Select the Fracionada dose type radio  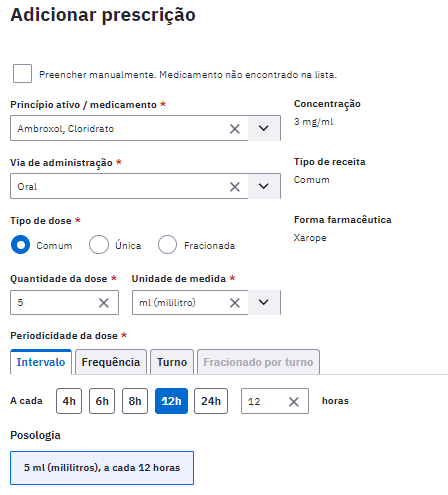pyautogui.click(x=167, y=245)
